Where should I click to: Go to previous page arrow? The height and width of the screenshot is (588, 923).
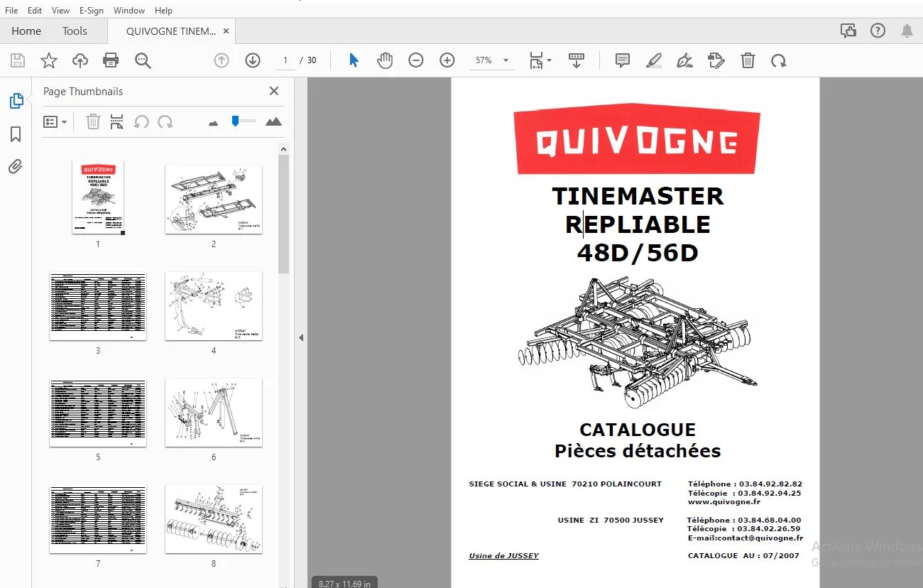click(x=222, y=61)
